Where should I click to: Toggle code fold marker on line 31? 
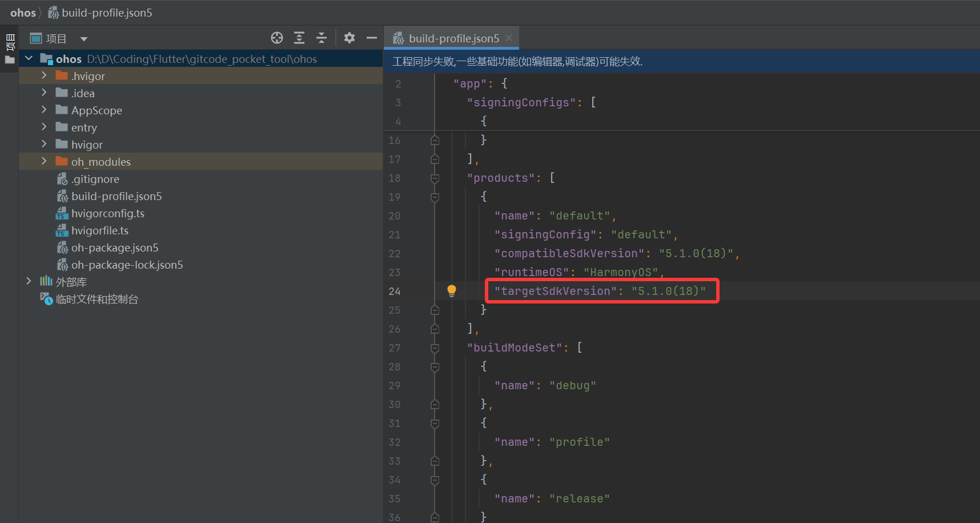click(435, 423)
